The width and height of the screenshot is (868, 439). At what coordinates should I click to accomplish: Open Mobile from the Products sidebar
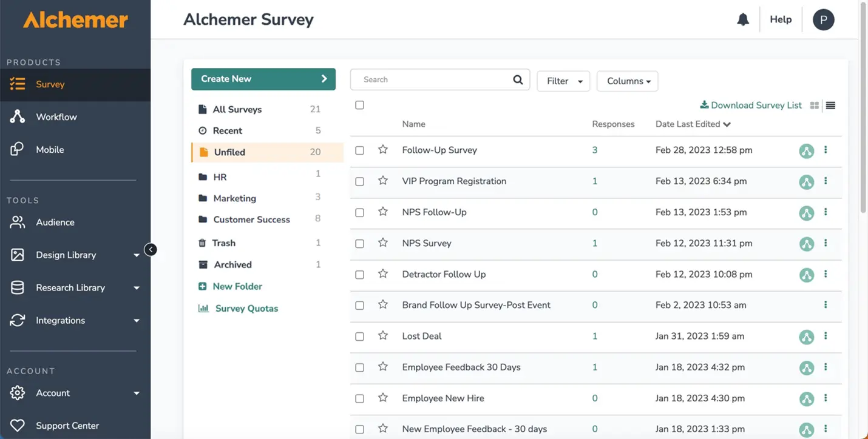pyautogui.click(x=18, y=149)
